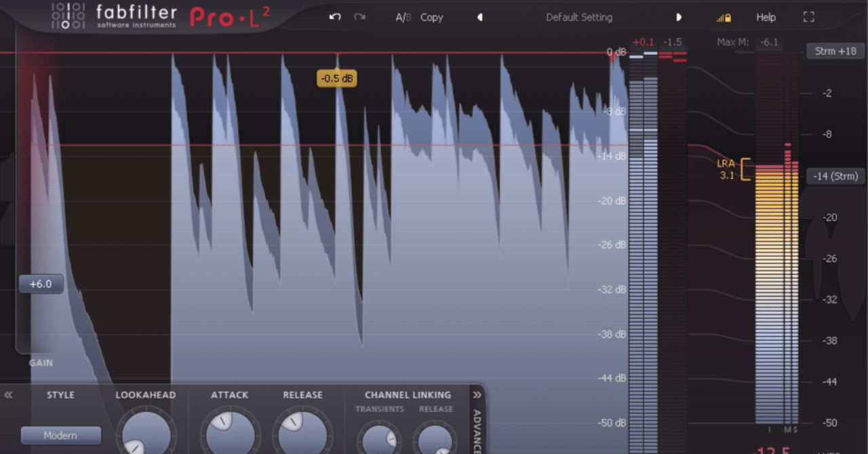Copy settings to other A/B state
Image resolution: width=868 pixels, height=454 pixels.
coord(431,18)
